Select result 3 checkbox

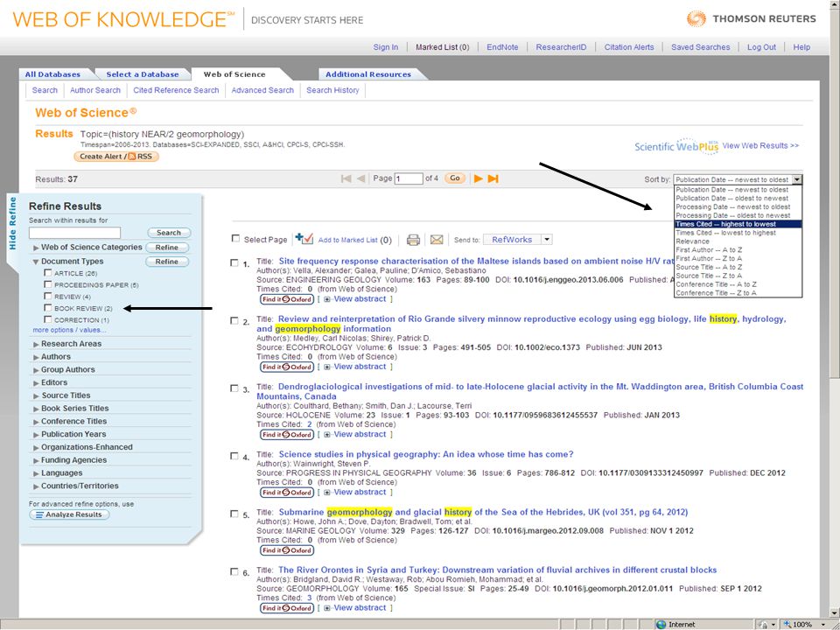point(234,388)
